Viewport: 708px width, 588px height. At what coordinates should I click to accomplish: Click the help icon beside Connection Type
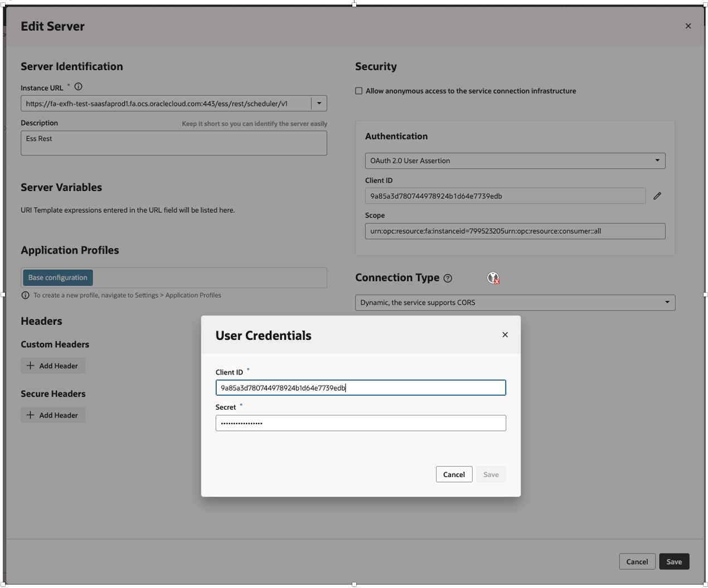pos(448,278)
